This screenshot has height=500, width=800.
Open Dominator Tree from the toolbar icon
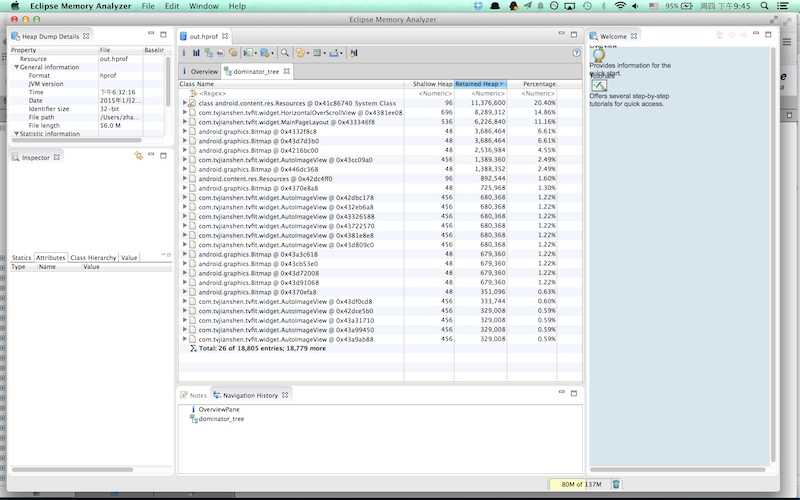[x=209, y=53]
